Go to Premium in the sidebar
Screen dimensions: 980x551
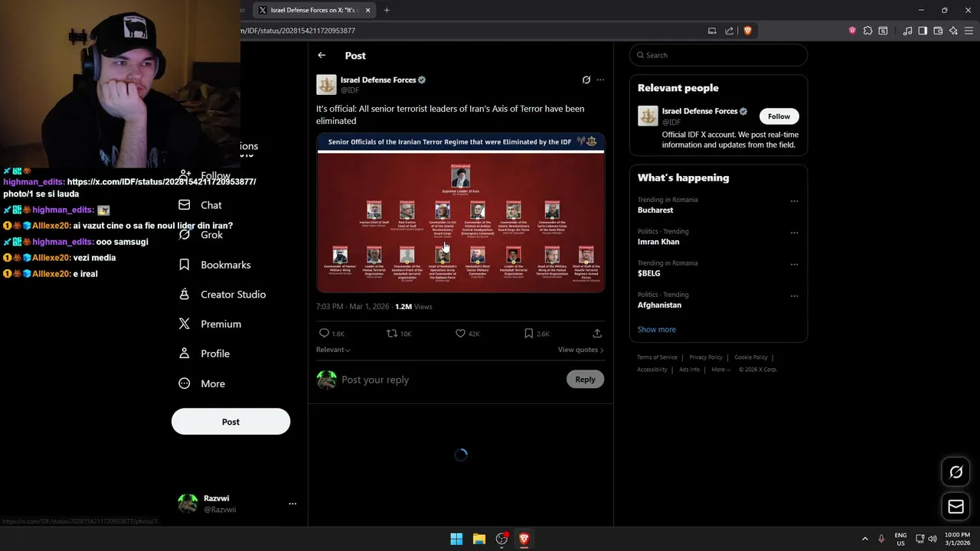210,324
